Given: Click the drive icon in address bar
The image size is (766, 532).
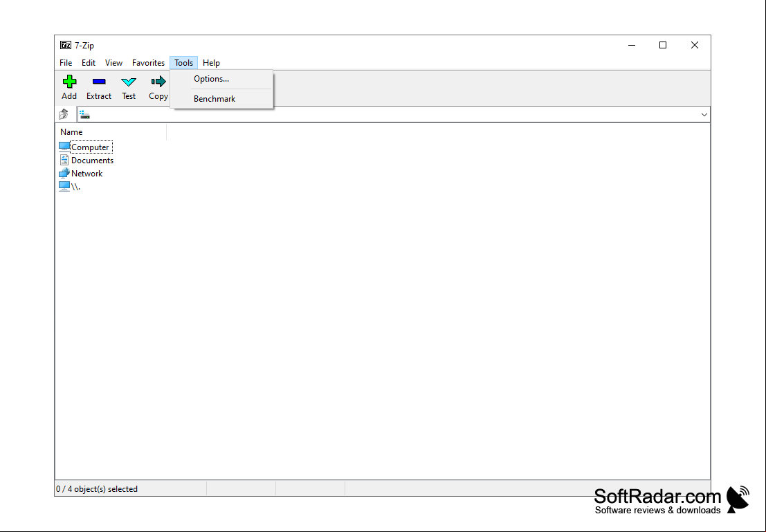Looking at the screenshot, I should coord(84,114).
